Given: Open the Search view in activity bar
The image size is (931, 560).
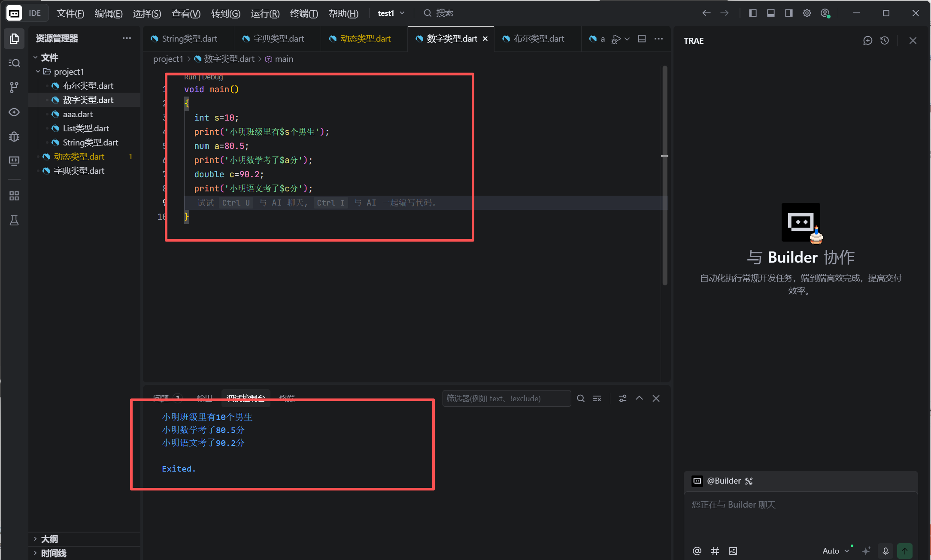Looking at the screenshot, I should (x=14, y=63).
